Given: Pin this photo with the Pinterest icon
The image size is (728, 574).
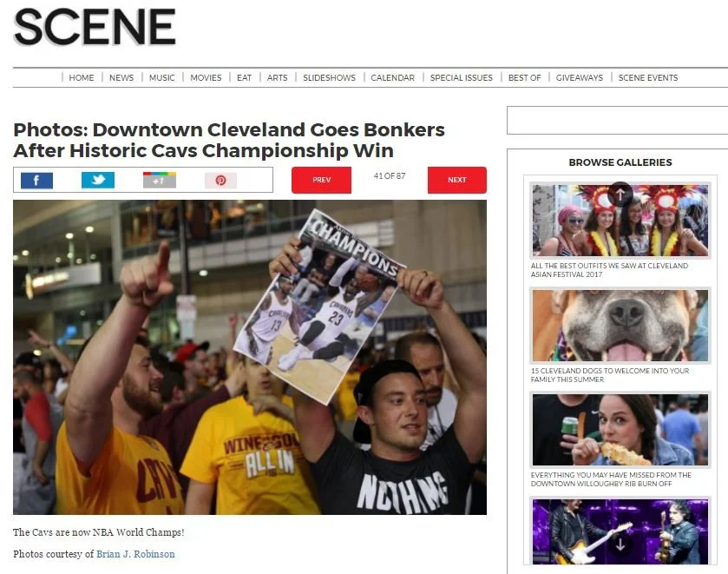Looking at the screenshot, I should click(220, 181).
